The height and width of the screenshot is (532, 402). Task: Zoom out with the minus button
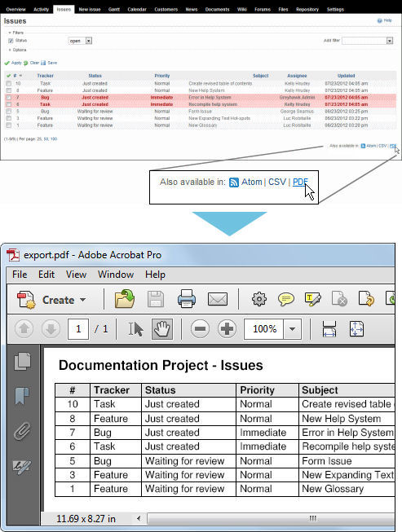[x=200, y=329]
